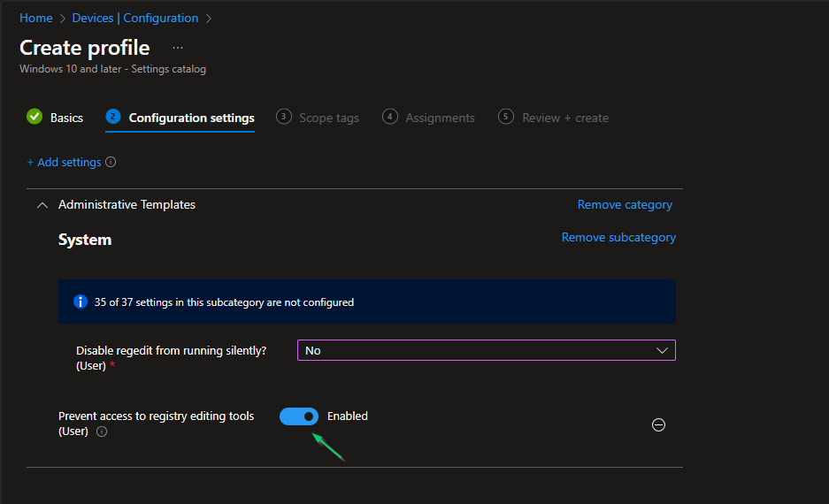Screen dimensions: 829x504
Task: Click the Remove category link
Action: click(625, 204)
